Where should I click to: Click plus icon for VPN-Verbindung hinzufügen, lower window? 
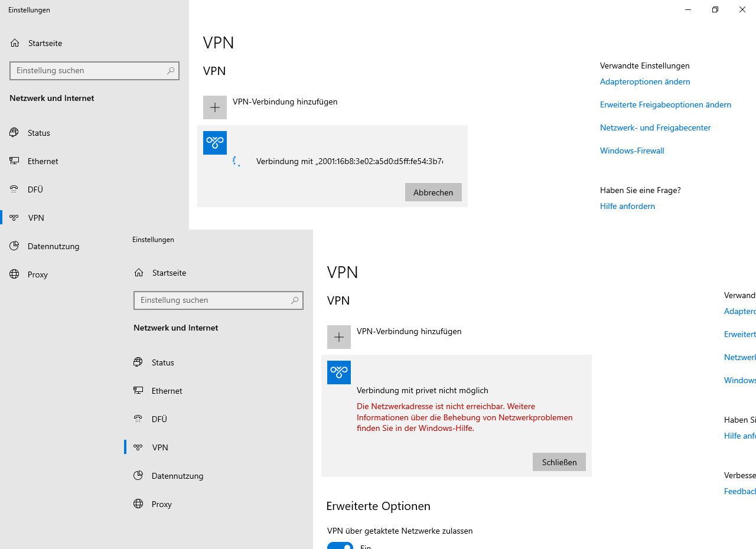pos(339,337)
